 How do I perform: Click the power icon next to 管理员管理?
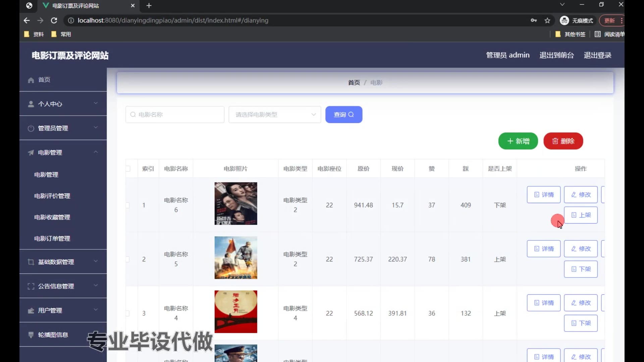[31, 128]
